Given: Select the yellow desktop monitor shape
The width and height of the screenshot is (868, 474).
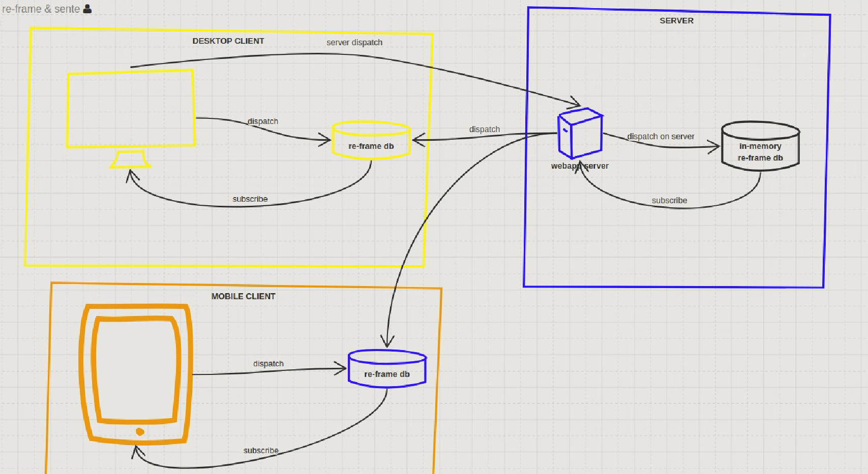Looking at the screenshot, I should coord(131,118).
